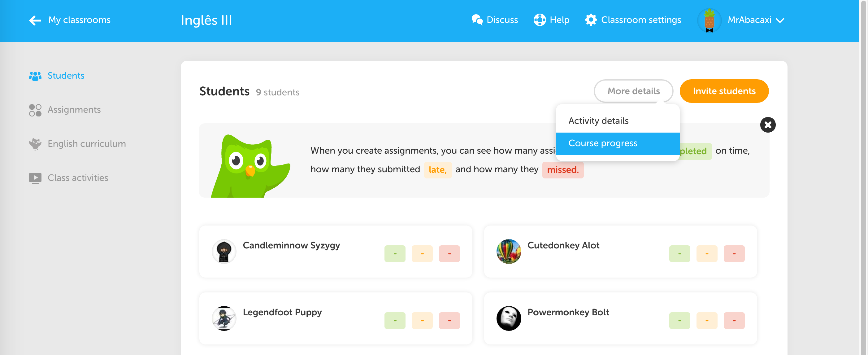Viewport: 868px width, 355px height.
Task: Toggle the More details dropdown
Action: click(633, 91)
